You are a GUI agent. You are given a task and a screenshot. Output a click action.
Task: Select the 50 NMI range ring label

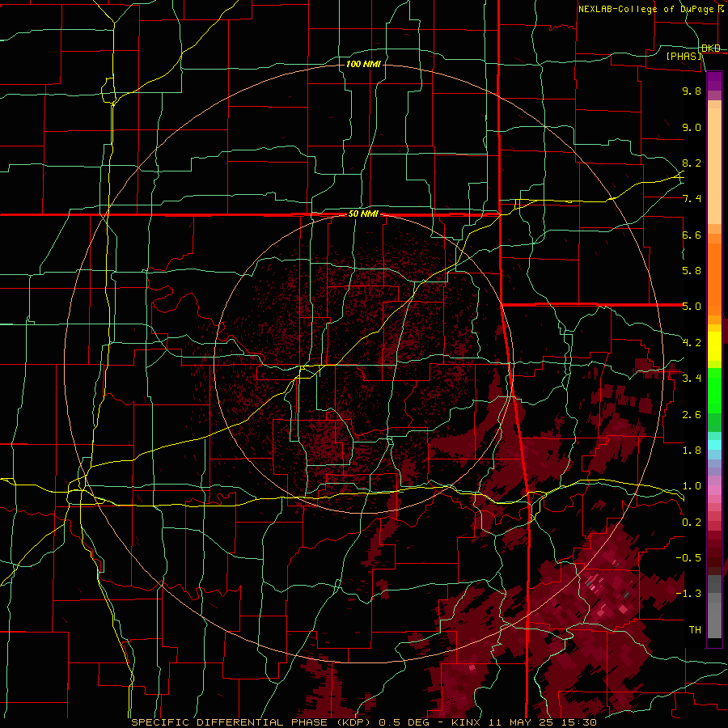click(x=363, y=214)
